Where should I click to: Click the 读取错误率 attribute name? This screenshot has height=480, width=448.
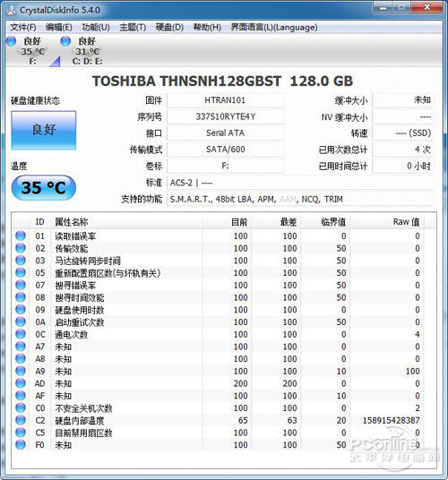click(x=75, y=236)
